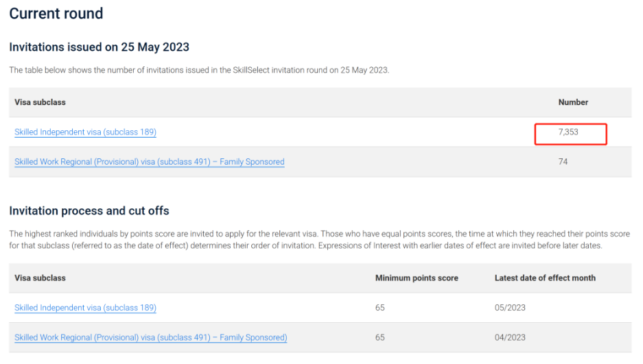Click the 04/2023 date of effect cell
Image resolution: width=643 pixels, height=364 pixels.
click(x=510, y=338)
